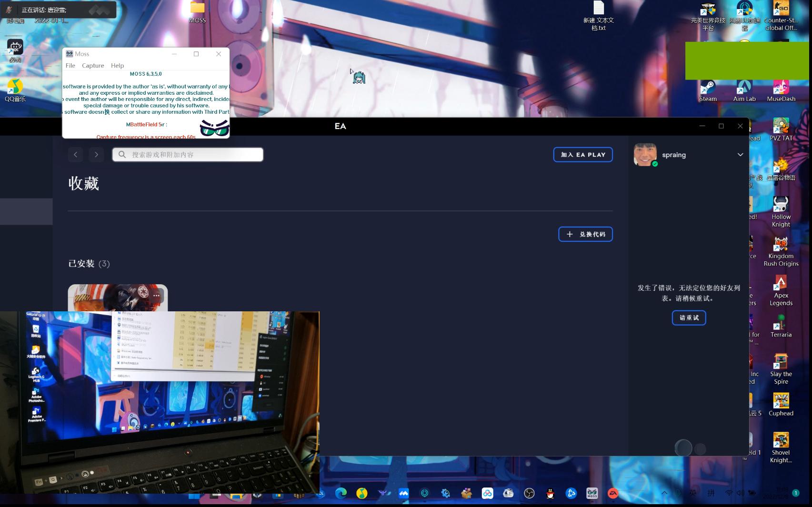Click the EA game search field
This screenshot has height=507, width=812.
coord(188,154)
